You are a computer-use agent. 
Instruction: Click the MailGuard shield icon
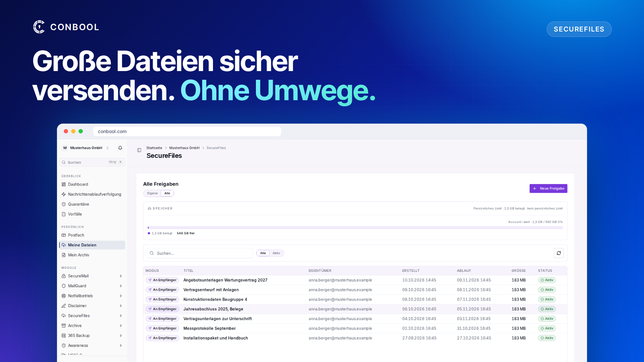tap(64, 286)
